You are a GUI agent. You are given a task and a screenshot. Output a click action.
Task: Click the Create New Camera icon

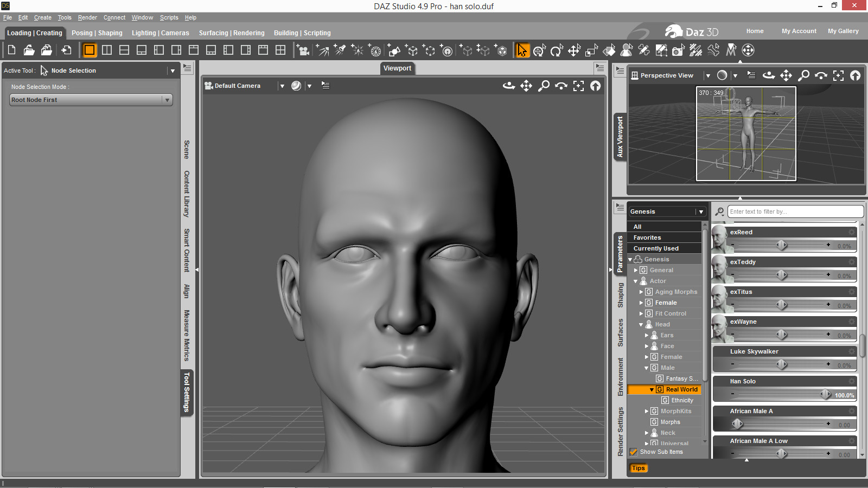303,50
